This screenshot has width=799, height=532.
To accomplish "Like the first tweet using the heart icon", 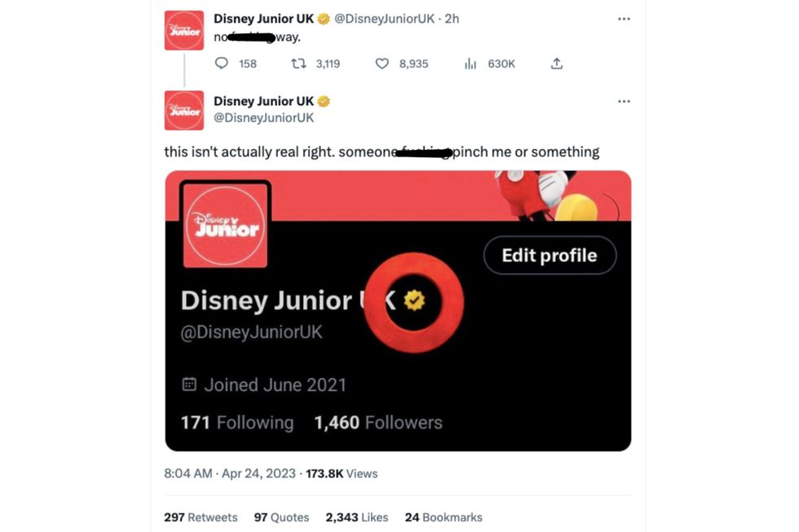I will click(382, 64).
